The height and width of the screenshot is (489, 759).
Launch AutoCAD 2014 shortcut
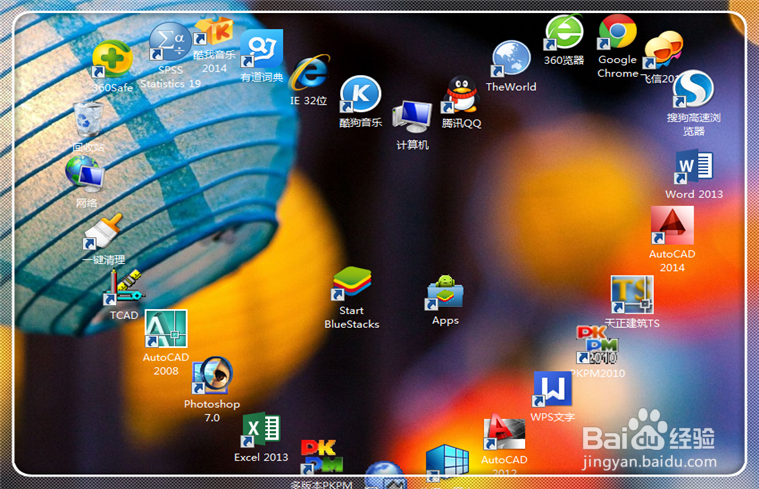672,226
